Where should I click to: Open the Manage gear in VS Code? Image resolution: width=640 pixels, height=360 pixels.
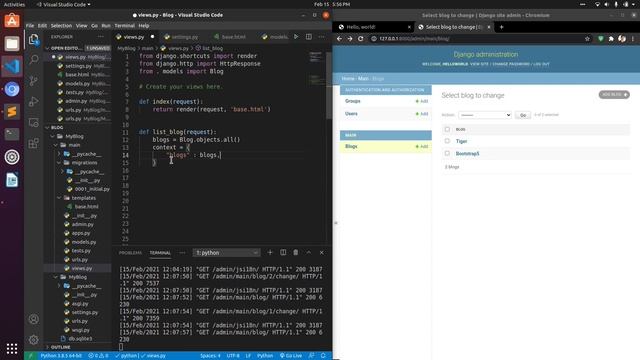coord(34,339)
